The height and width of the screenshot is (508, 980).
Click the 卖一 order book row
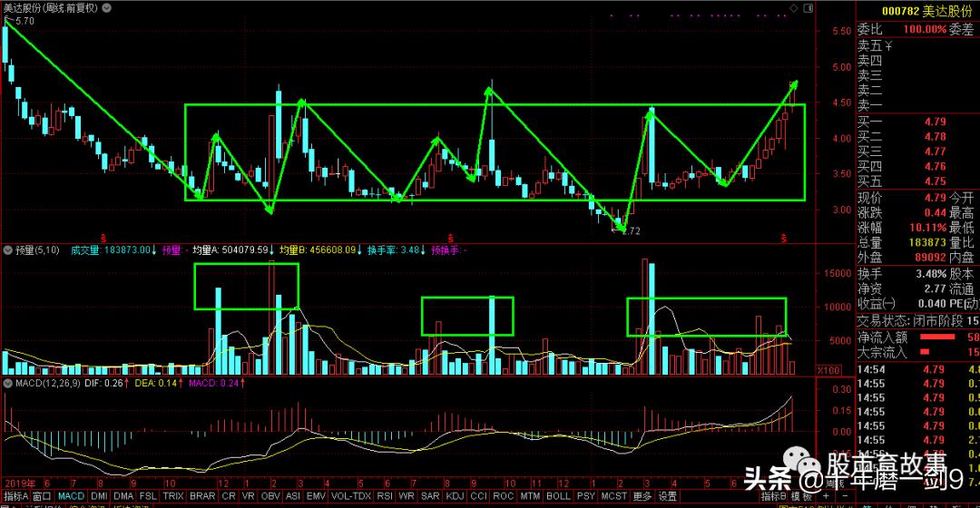[918, 106]
